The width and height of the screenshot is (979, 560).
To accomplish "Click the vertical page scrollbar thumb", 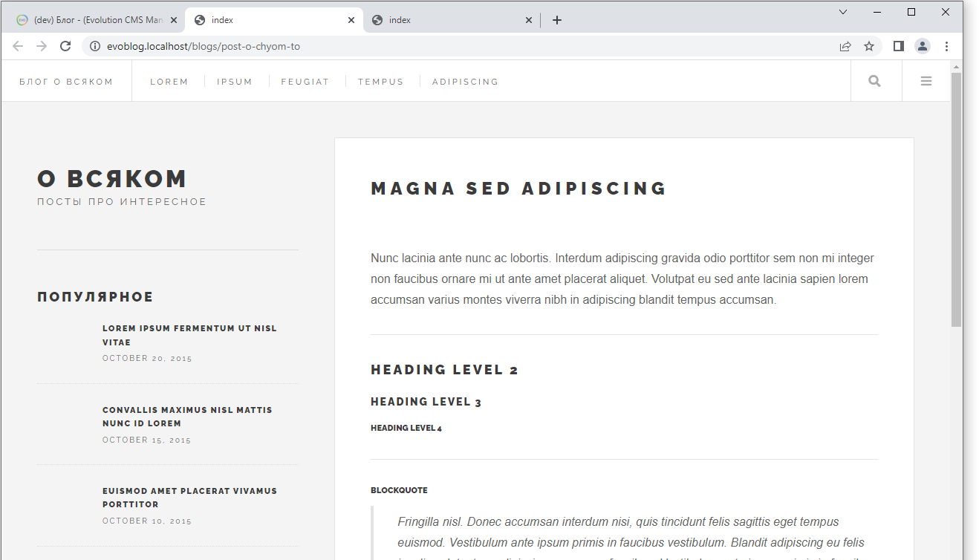I will tap(956, 201).
